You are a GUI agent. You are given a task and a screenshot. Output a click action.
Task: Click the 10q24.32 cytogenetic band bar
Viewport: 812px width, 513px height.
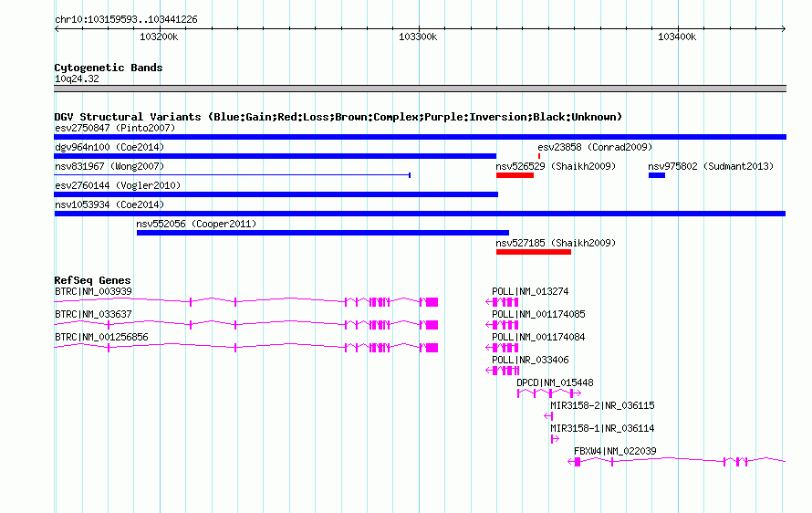420,89
